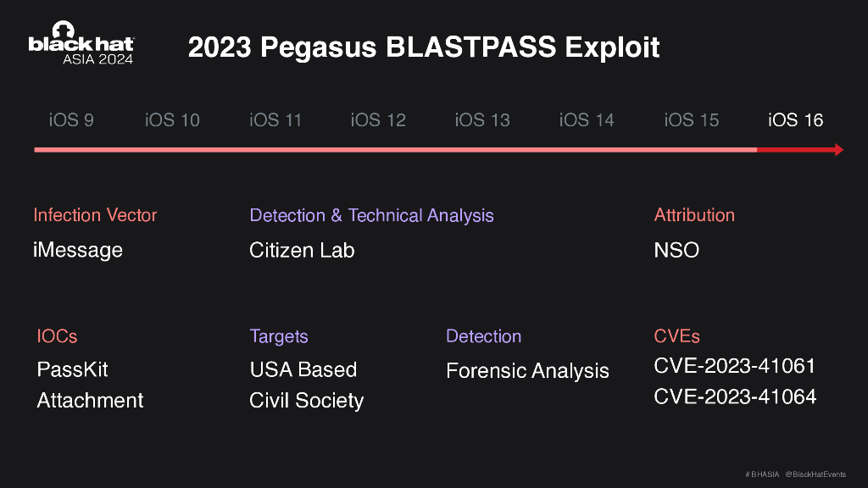868x488 pixels.
Task: Select the Citizen Lab text
Action: (x=302, y=250)
